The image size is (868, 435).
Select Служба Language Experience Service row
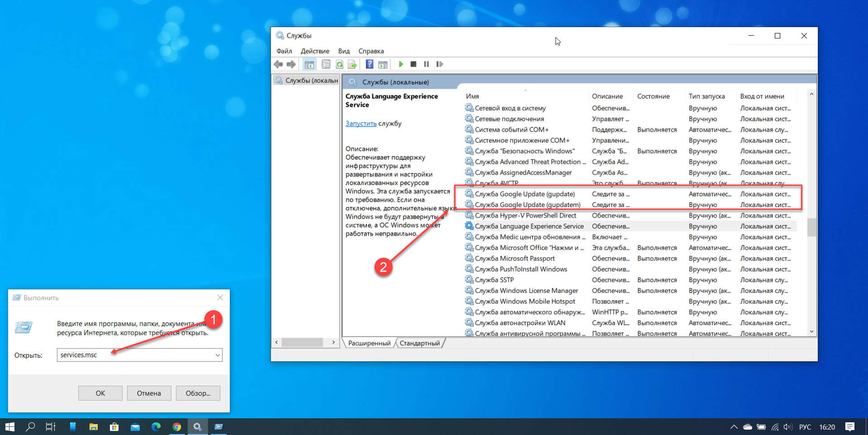pos(630,226)
